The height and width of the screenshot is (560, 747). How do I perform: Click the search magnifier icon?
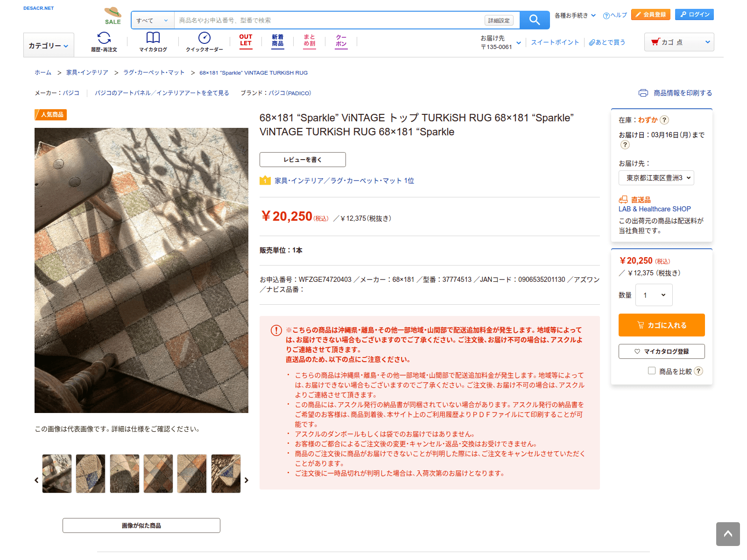(x=534, y=20)
